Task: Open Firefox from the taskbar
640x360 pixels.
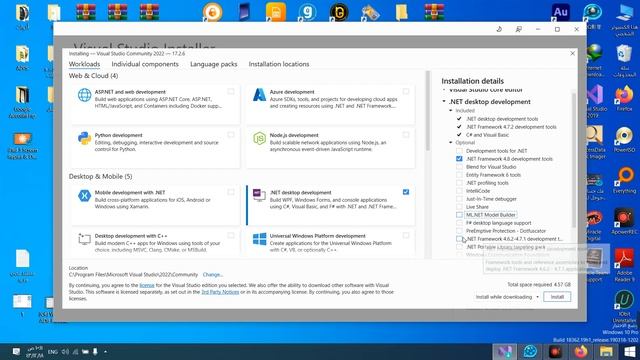Action: (x=581, y=351)
